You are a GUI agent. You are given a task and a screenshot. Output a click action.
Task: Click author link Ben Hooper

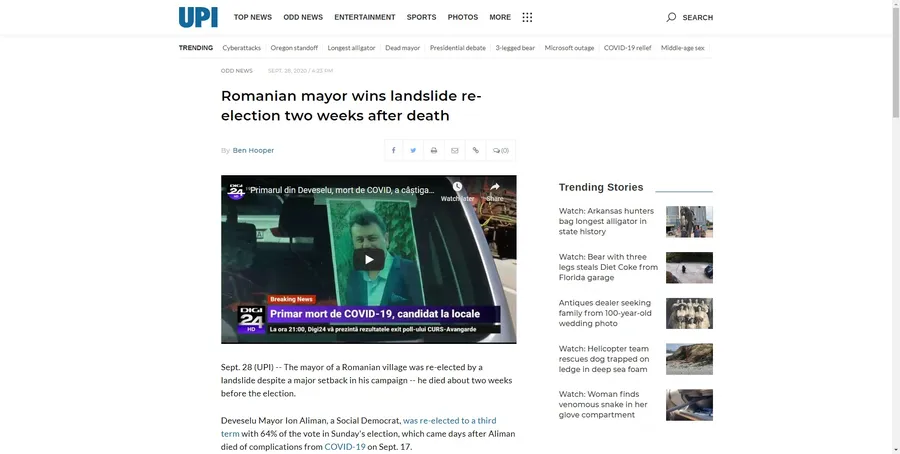(253, 150)
